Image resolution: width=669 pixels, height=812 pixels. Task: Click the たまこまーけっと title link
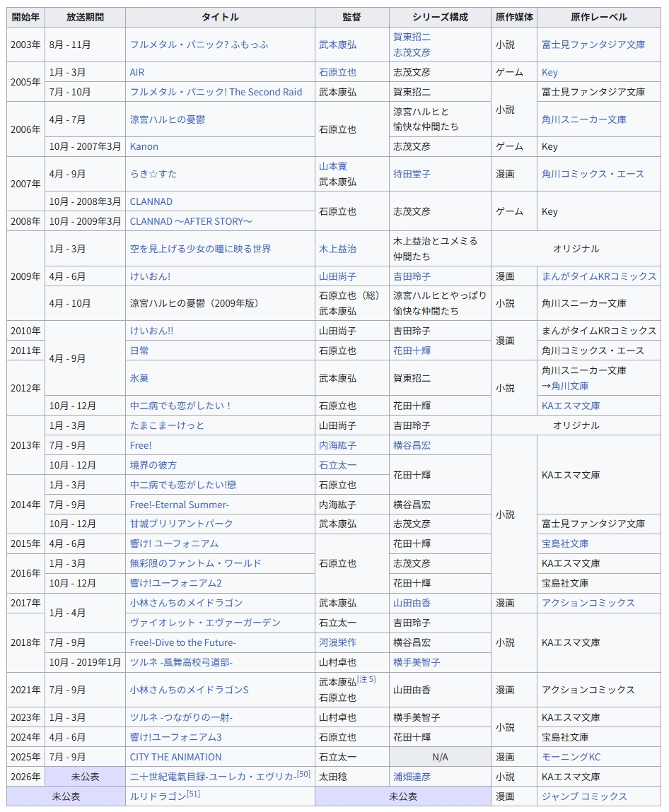167,425
